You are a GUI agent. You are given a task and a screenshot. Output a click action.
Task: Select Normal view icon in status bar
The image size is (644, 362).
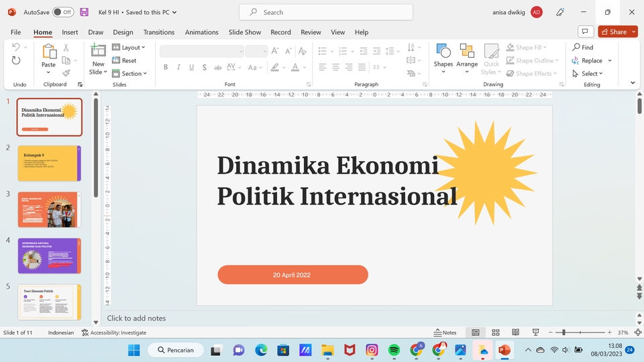[x=476, y=333]
